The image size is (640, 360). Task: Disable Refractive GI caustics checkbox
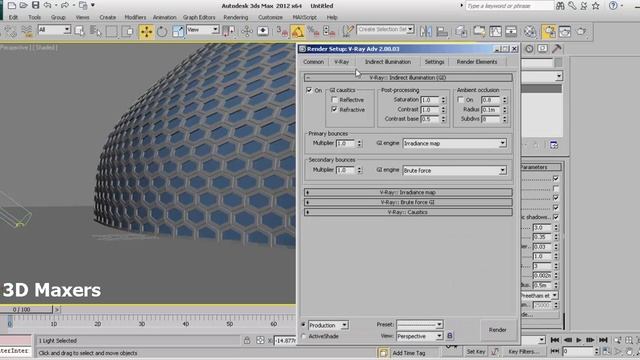coord(334,109)
